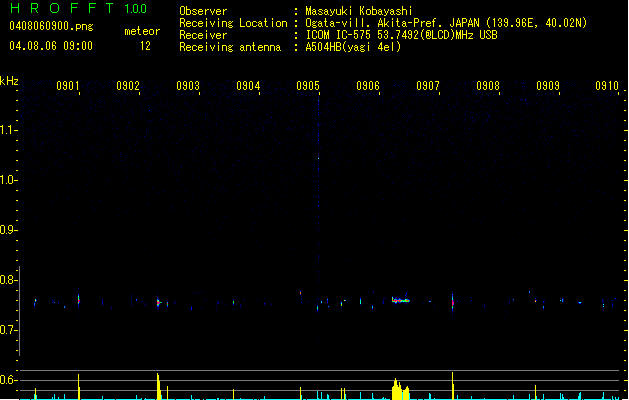The width and height of the screenshot is (629, 400).
Task: Click the 0908 time marker
Action: tap(488, 86)
